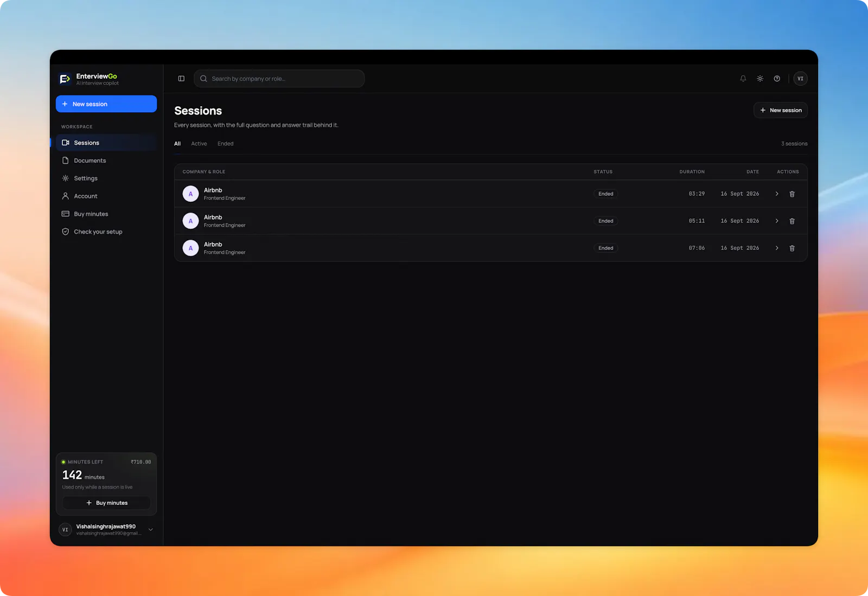Click the EnterviewGo logo icon
Screen dimensions: 868x596
(x=65, y=79)
